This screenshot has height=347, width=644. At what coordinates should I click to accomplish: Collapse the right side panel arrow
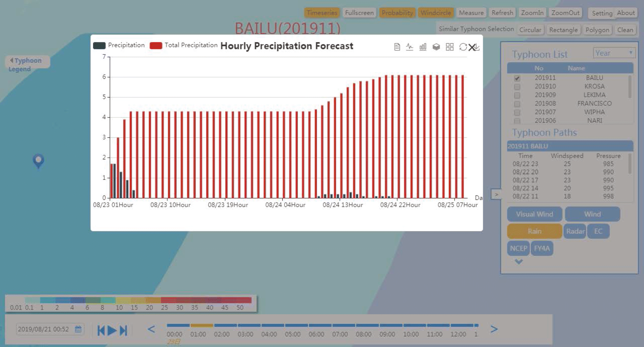point(496,194)
